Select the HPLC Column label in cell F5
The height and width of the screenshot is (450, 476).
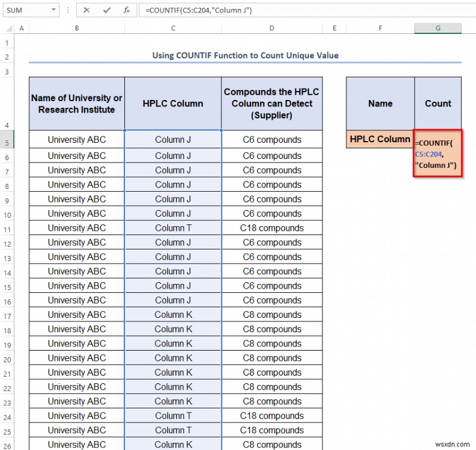click(x=379, y=139)
